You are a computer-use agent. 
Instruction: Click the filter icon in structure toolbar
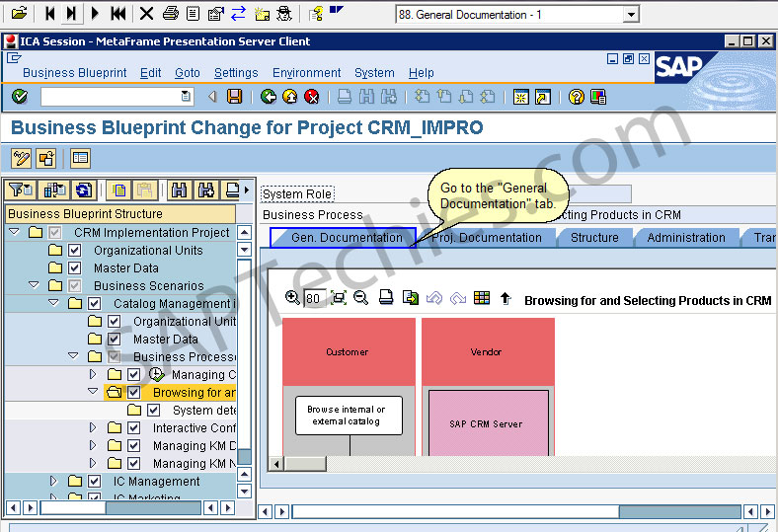point(21,190)
